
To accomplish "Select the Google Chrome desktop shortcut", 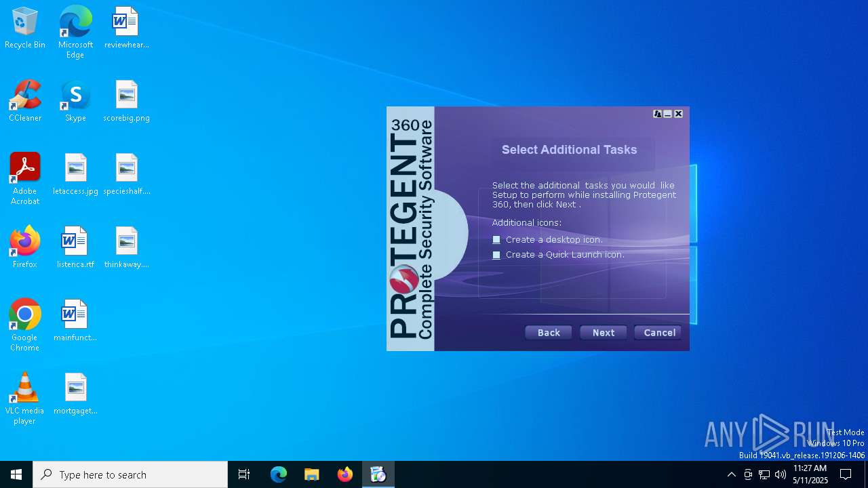I will (25, 325).
